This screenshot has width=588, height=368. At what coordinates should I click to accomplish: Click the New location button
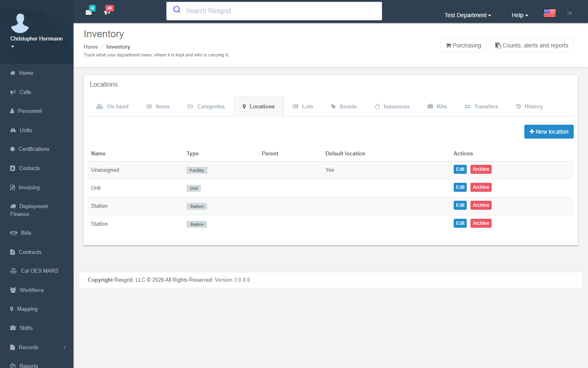tap(549, 132)
